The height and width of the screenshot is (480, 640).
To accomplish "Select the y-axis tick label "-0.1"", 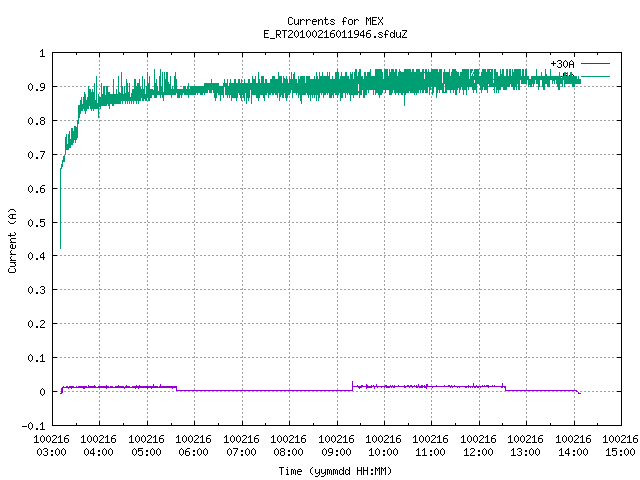I will 34,426.
